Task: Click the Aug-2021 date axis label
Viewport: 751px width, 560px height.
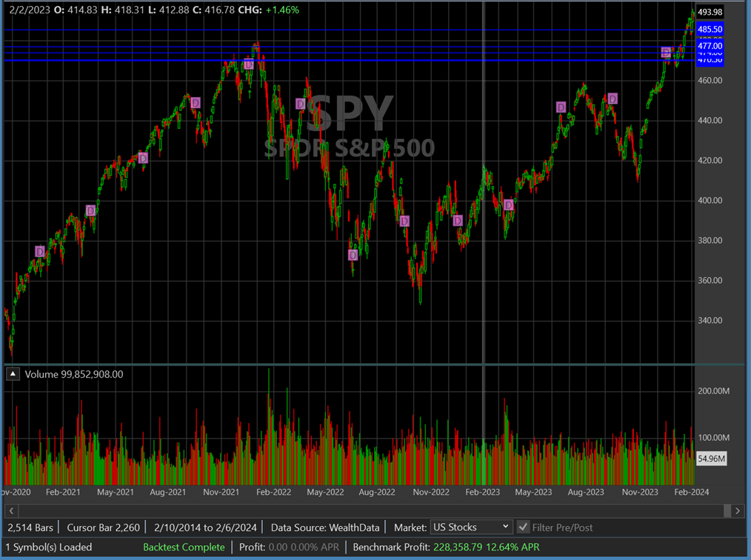Action: (167, 492)
